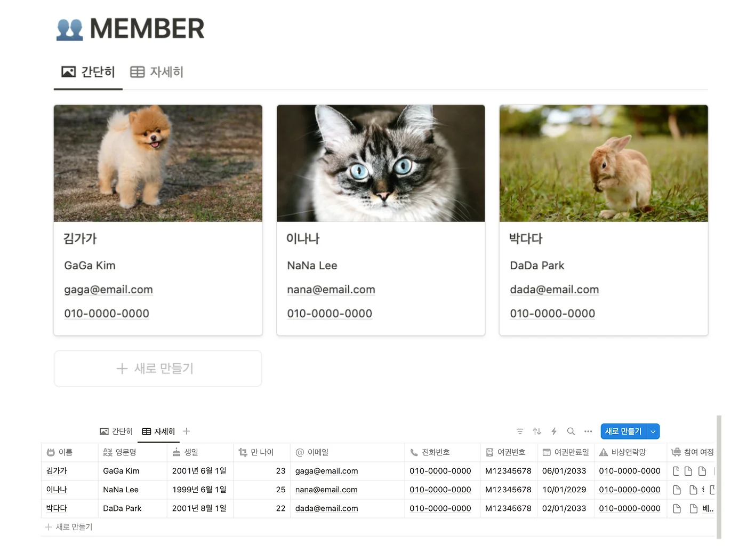Open the 참여 여정 column header menu
755x560 pixels.
coord(691,452)
